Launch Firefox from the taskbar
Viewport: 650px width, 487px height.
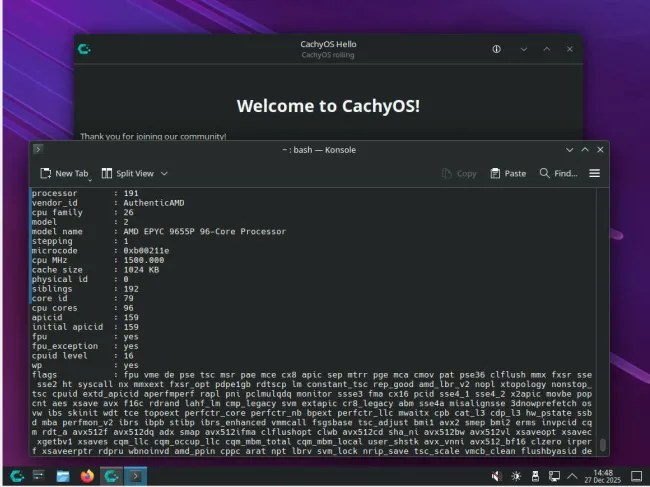pyautogui.click(x=87, y=476)
